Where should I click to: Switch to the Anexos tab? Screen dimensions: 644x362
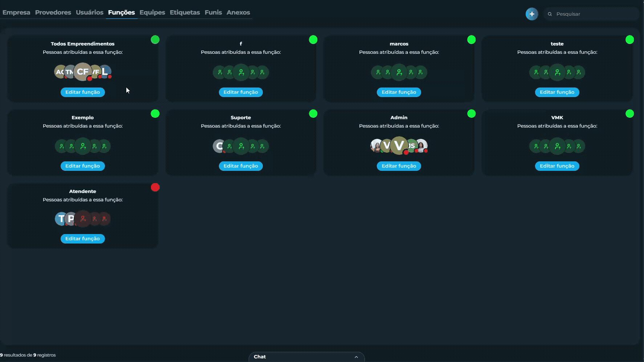tap(238, 12)
